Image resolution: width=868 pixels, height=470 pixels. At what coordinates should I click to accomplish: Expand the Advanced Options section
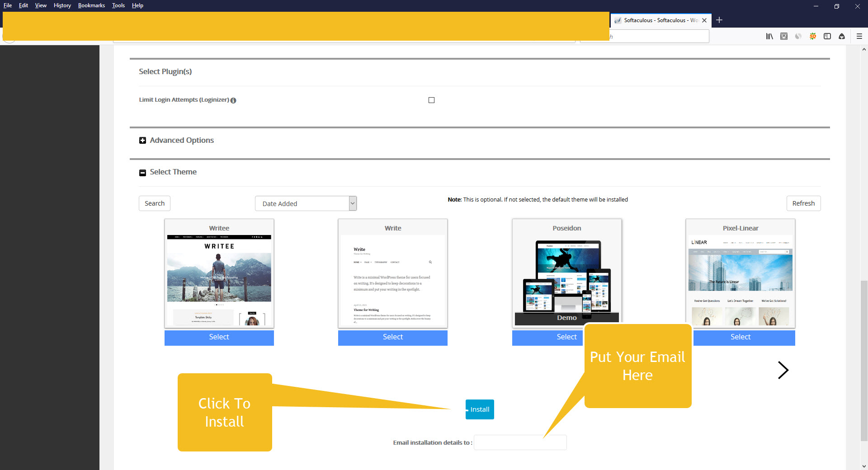143,141
